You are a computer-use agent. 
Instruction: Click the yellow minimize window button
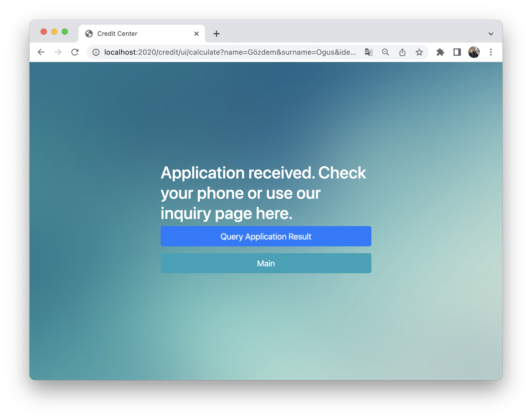(54, 32)
